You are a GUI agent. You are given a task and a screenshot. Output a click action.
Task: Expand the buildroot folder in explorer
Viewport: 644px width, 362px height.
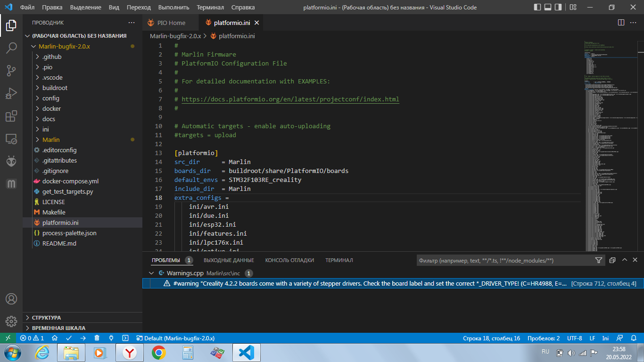(x=55, y=88)
